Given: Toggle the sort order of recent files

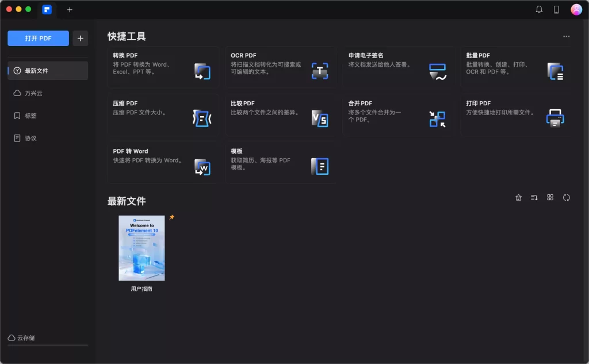Looking at the screenshot, I should click(x=534, y=197).
